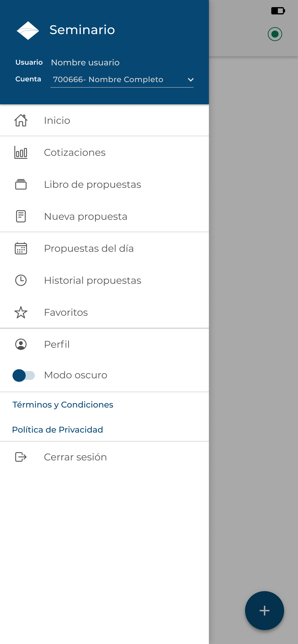
Task: Open Cotizaciones via its bar chart icon
Action: click(x=21, y=153)
